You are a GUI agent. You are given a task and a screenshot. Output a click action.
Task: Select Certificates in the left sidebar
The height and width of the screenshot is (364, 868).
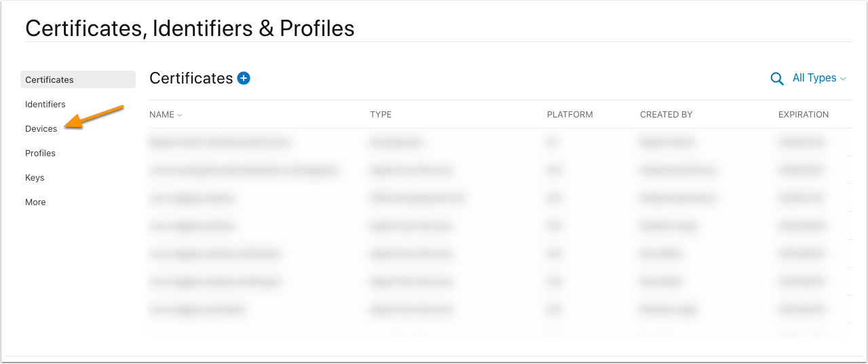coord(78,79)
